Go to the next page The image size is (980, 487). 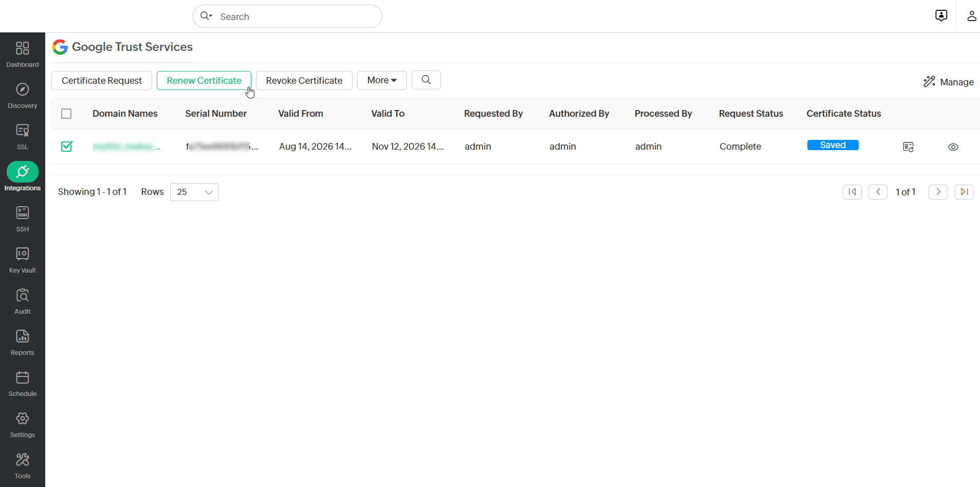[x=938, y=192]
